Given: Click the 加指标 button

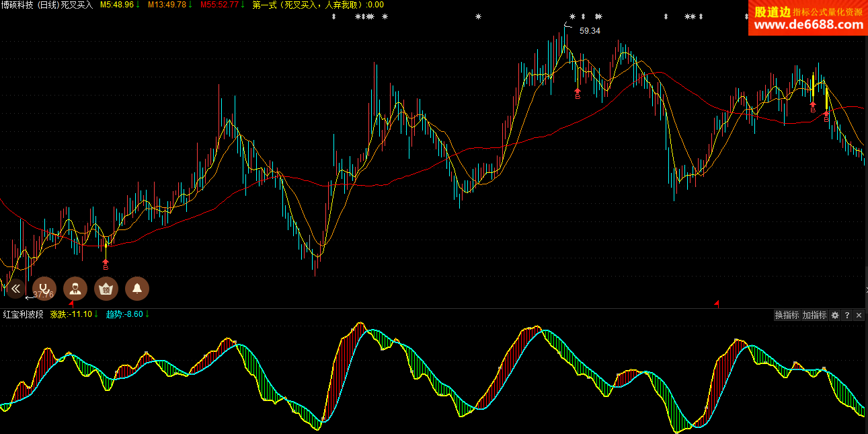Looking at the screenshot, I should tap(814, 315).
